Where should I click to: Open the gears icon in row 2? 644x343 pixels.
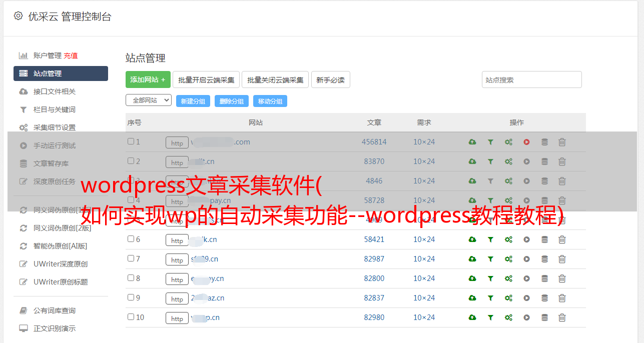(508, 161)
